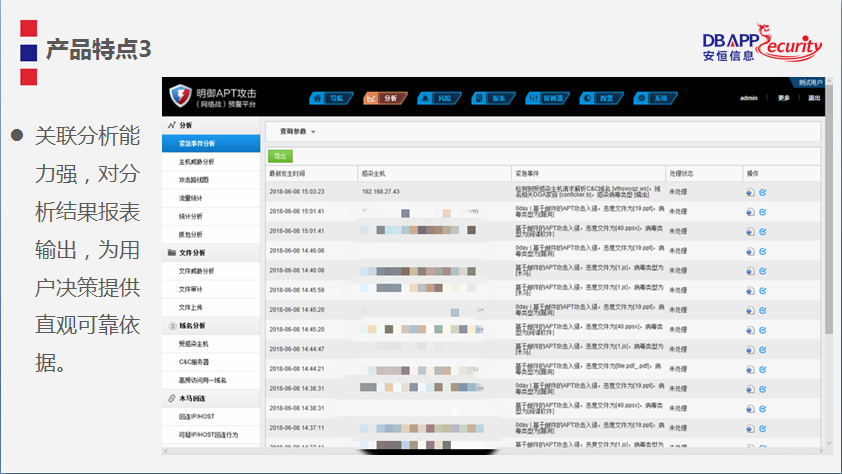Click handle icon for 14:46:08 1.js row
842x474 pixels.
click(763, 271)
